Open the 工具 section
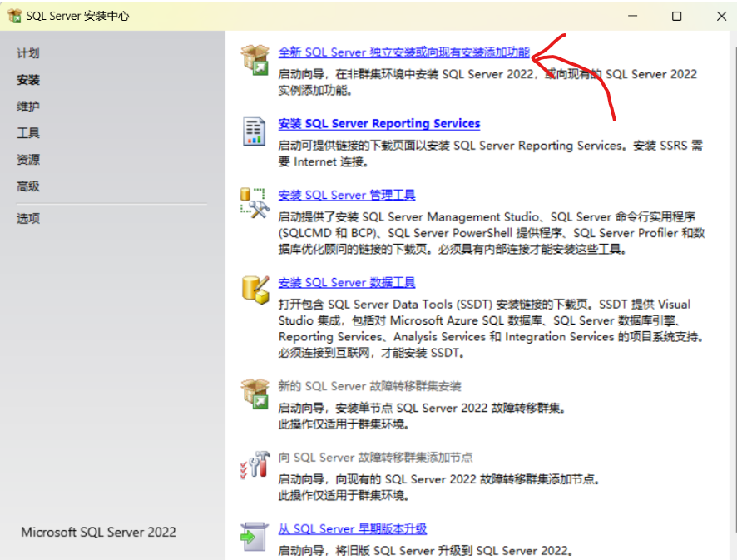 point(30,133)
